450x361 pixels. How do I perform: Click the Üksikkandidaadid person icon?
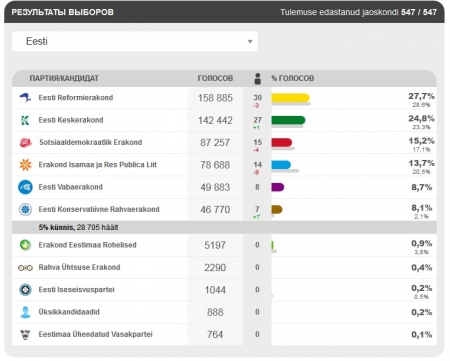(x=25, y=312)
